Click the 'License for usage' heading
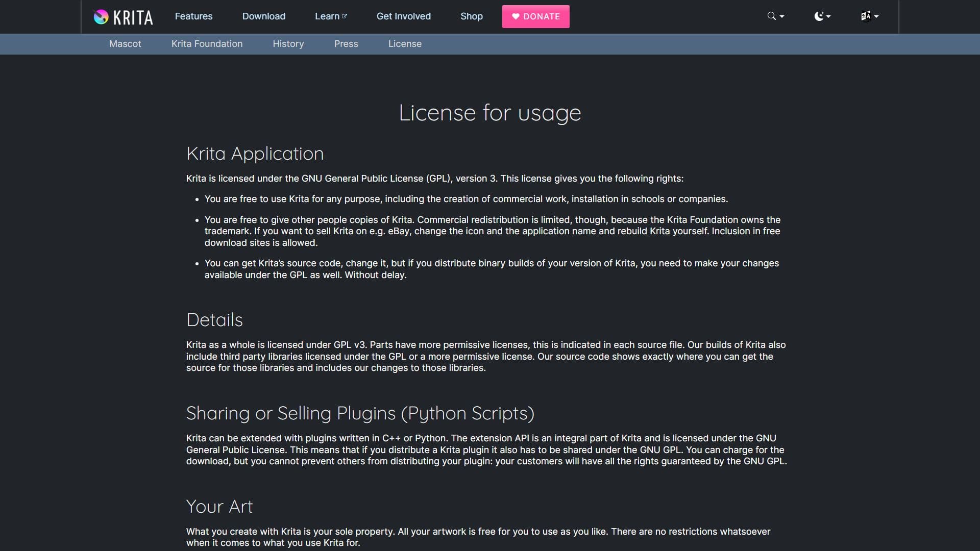Screen dimensions: 980x551 [x=489, y=113]
